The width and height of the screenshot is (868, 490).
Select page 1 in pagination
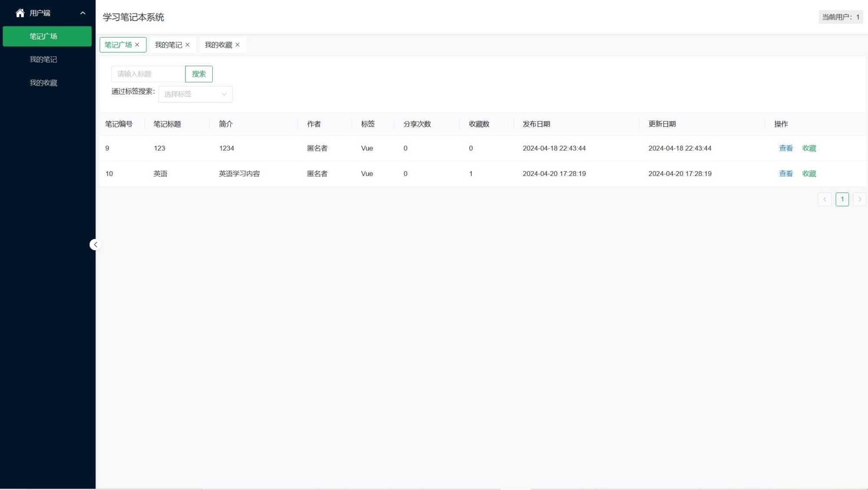pos(842,199)
